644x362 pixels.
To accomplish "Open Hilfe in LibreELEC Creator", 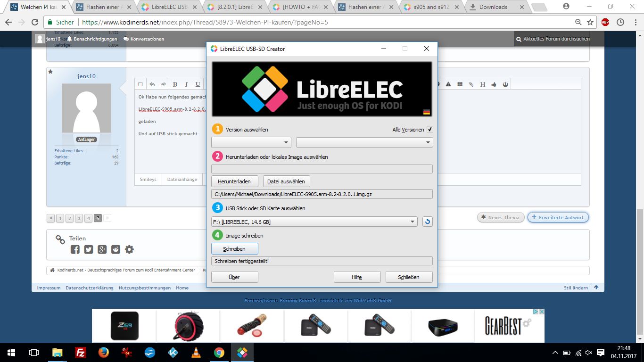I will coord(357,277).
